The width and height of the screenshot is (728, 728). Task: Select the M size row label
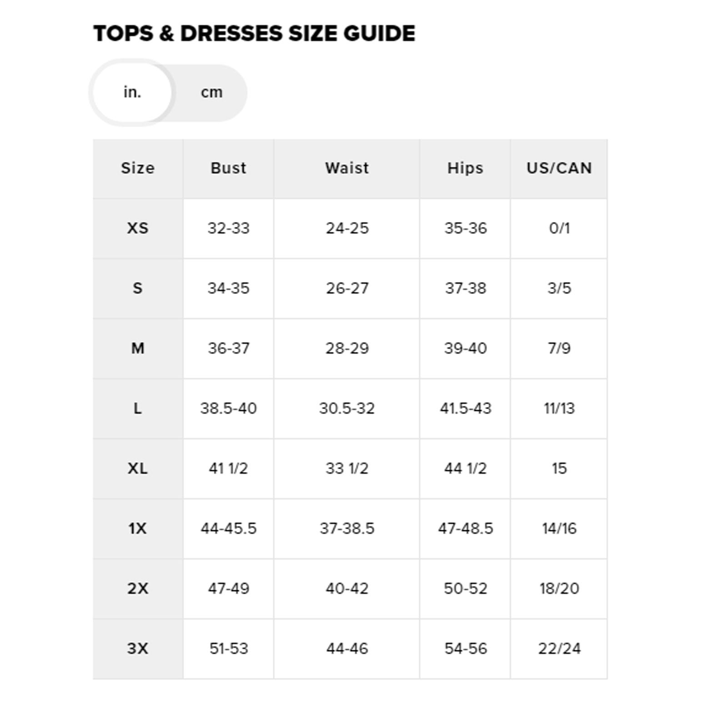[x=138, y=348]
